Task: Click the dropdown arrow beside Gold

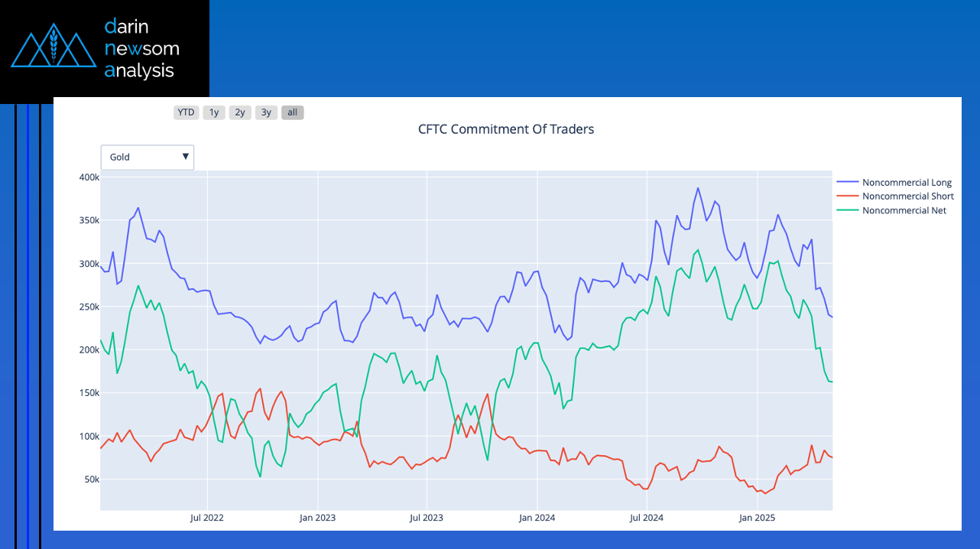Action: point(185,157)
